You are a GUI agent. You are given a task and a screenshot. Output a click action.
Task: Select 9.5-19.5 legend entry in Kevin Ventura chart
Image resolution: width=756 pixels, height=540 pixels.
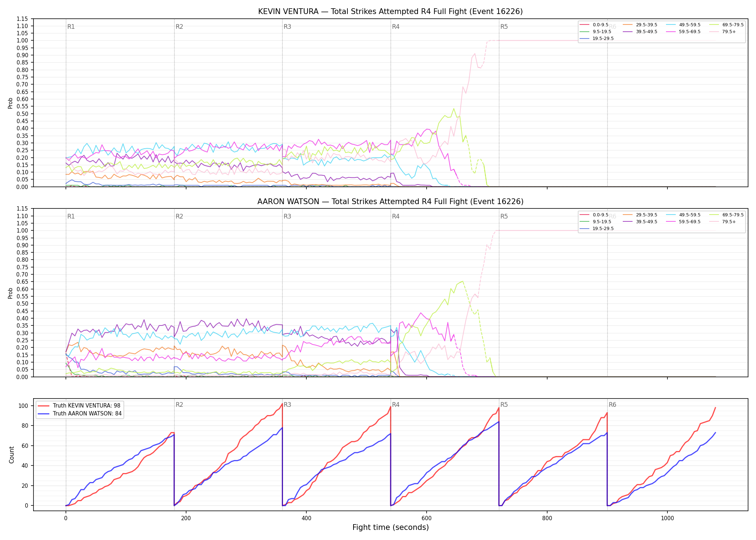595,32
